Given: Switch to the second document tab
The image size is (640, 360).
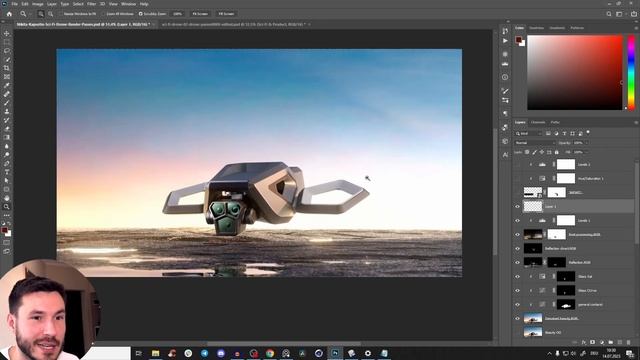Looking at the screenshot, I should [233, 24].
